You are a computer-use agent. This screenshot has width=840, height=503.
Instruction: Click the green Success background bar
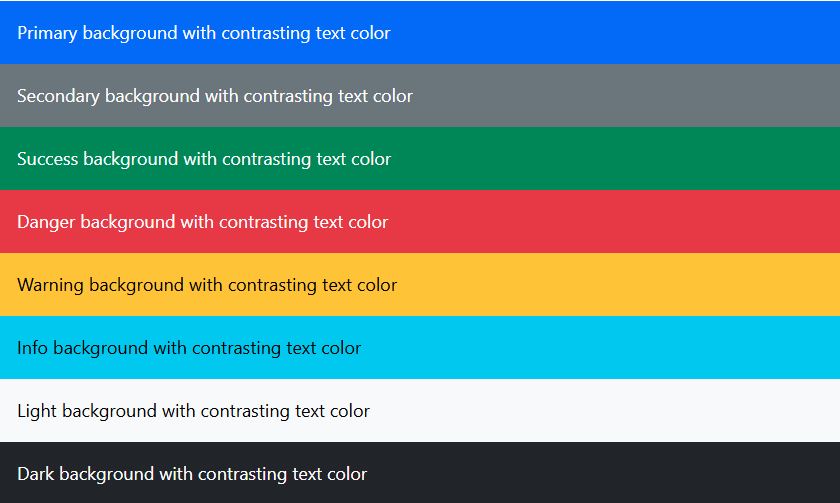420,159
